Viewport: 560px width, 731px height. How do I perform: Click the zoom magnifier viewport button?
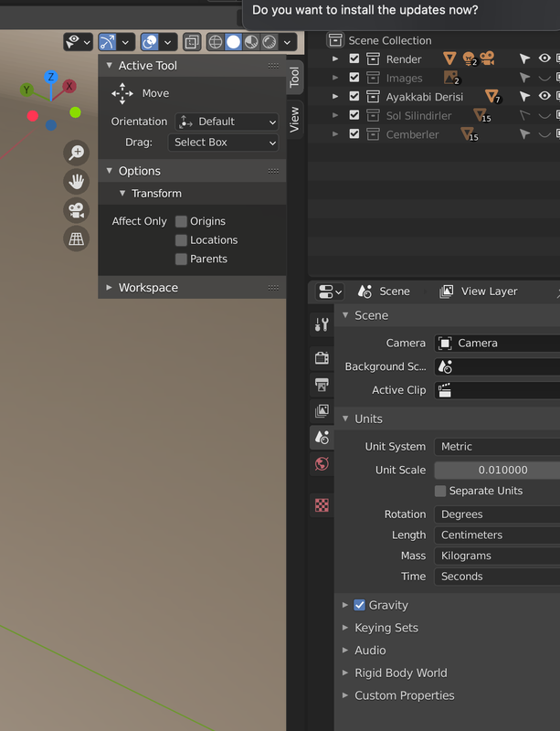(77, 153)
